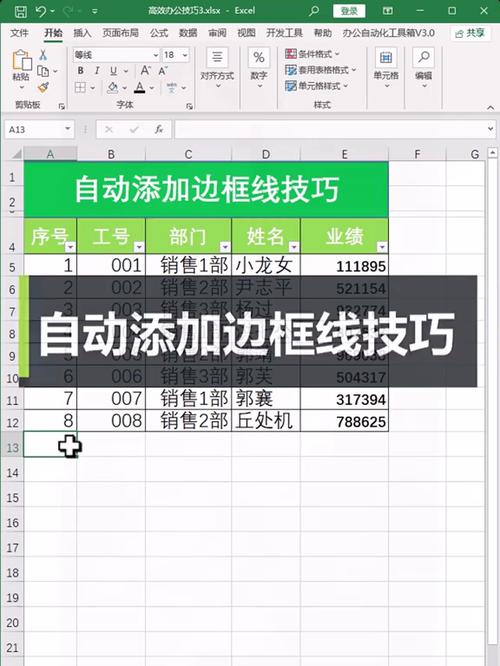Click the Insert Function fx icon

coord(159,129)
